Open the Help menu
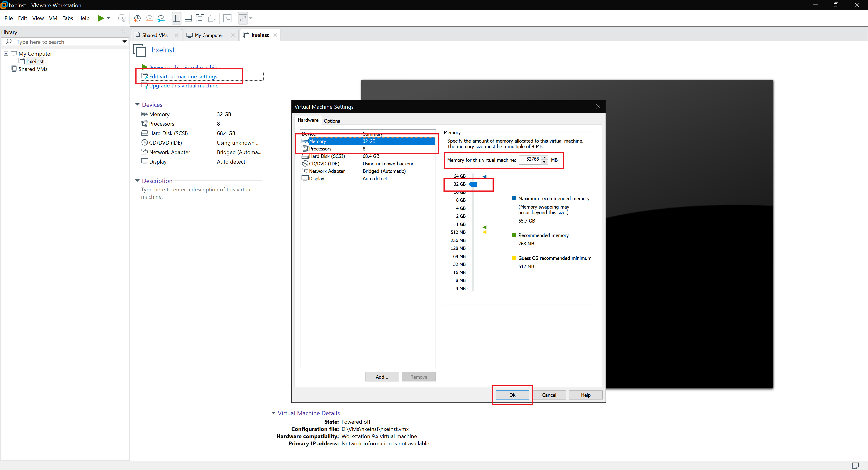This screenshot has height=470, width=868. tap(84, 18)
